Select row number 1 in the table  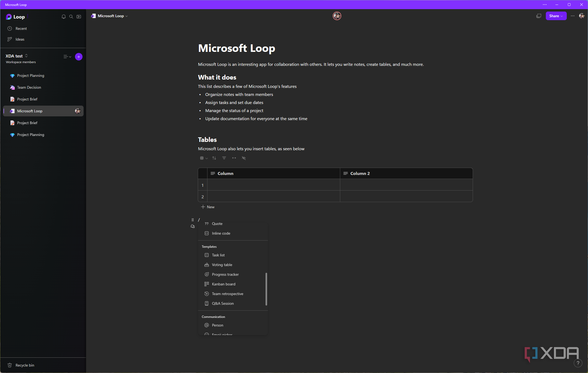click(x=203, y=185)
